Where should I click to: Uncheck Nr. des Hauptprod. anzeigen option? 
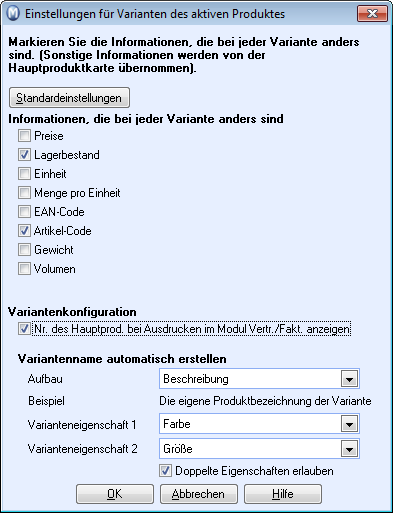click(x=24, y=329)
